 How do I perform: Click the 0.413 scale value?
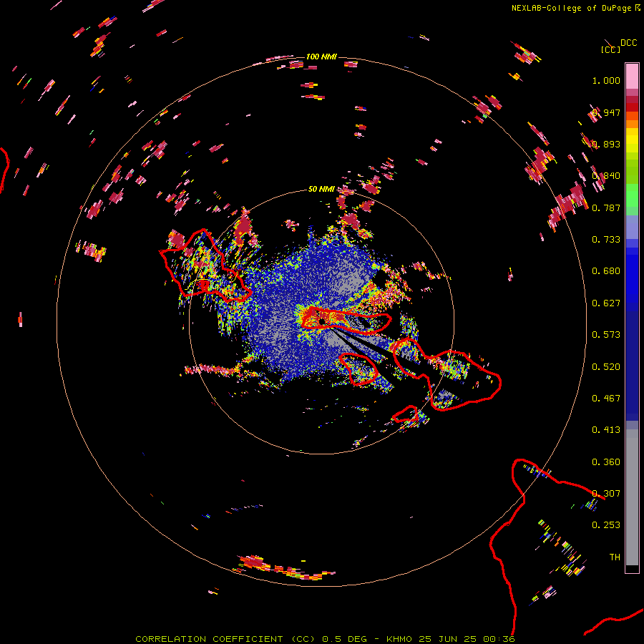(x=606, y=430)
